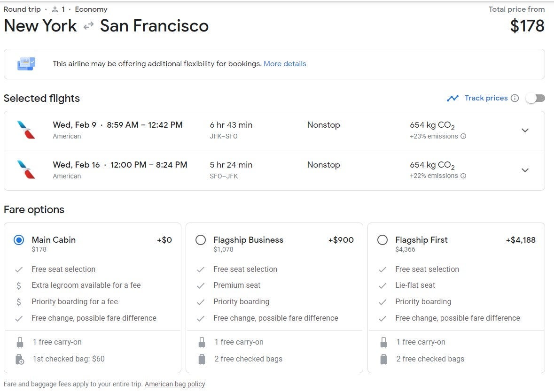Click the emissions info icon for Feb 16 flight

pyautogui.click(x=463, y=176)
